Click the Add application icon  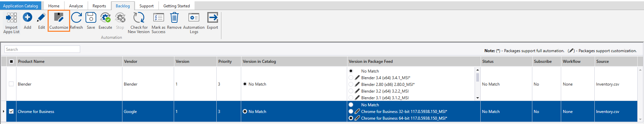[28, 17]
